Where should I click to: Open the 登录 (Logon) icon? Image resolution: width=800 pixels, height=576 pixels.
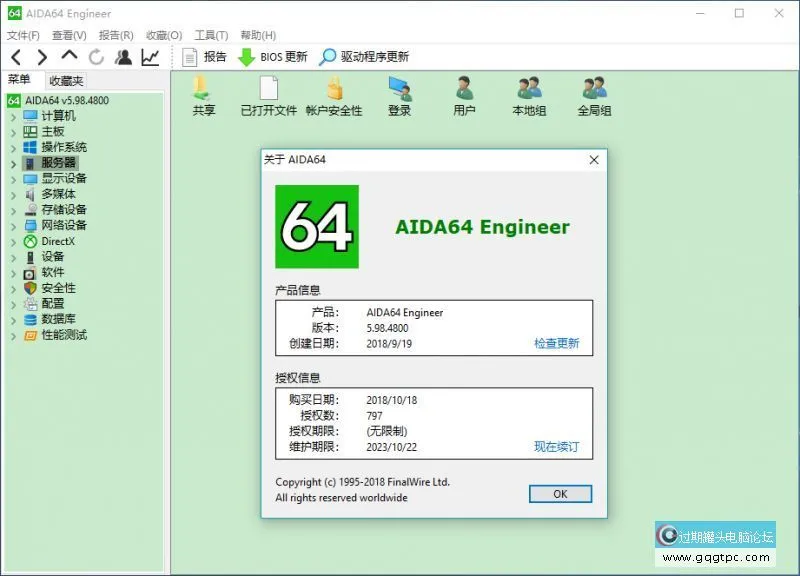(399, 96)
